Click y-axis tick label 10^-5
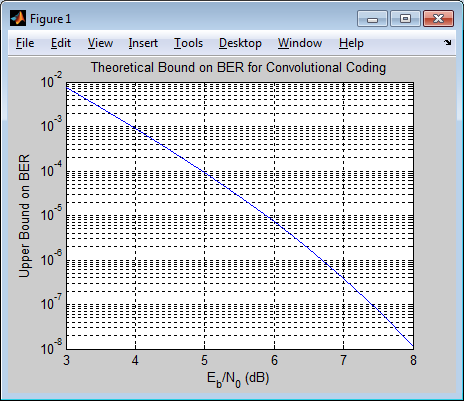 point(51,214)
